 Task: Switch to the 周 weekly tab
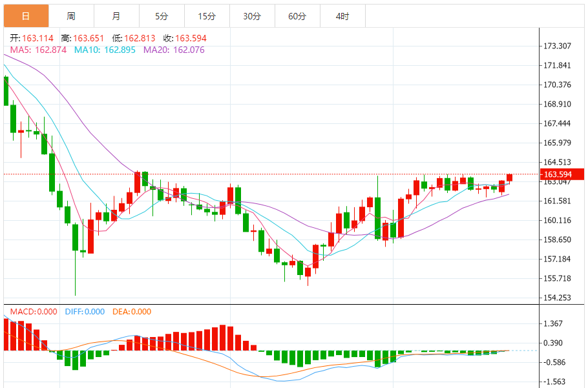(71, 16)
